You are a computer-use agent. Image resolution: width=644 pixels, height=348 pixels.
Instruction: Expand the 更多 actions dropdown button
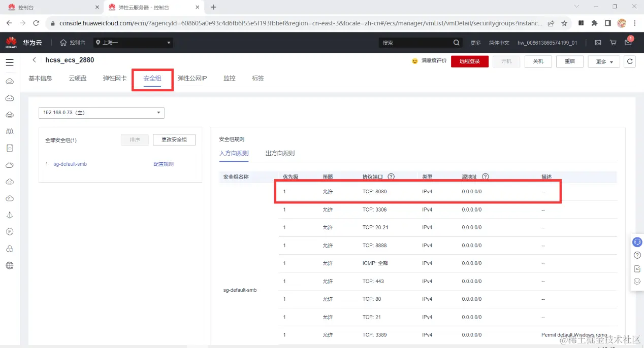[x=604, y=61]
